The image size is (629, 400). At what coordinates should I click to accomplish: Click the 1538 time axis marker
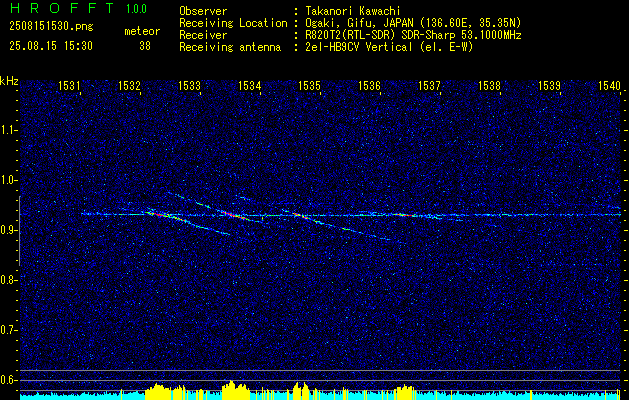[490, 85]
